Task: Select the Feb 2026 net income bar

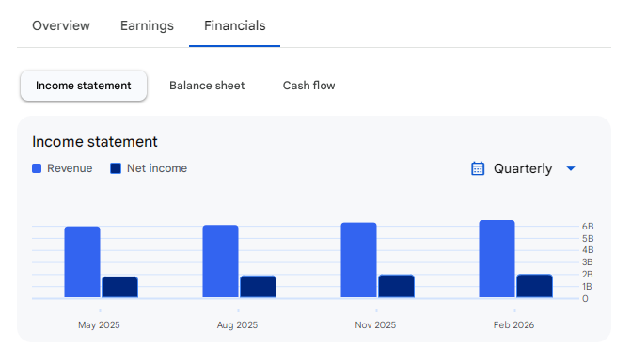Action: pyautogui.click(x=534, y=286)
